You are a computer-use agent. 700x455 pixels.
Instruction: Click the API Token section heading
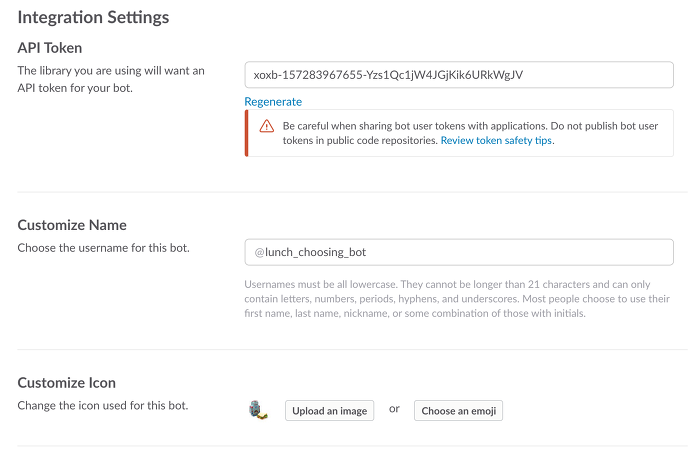(x=50, y=48)
